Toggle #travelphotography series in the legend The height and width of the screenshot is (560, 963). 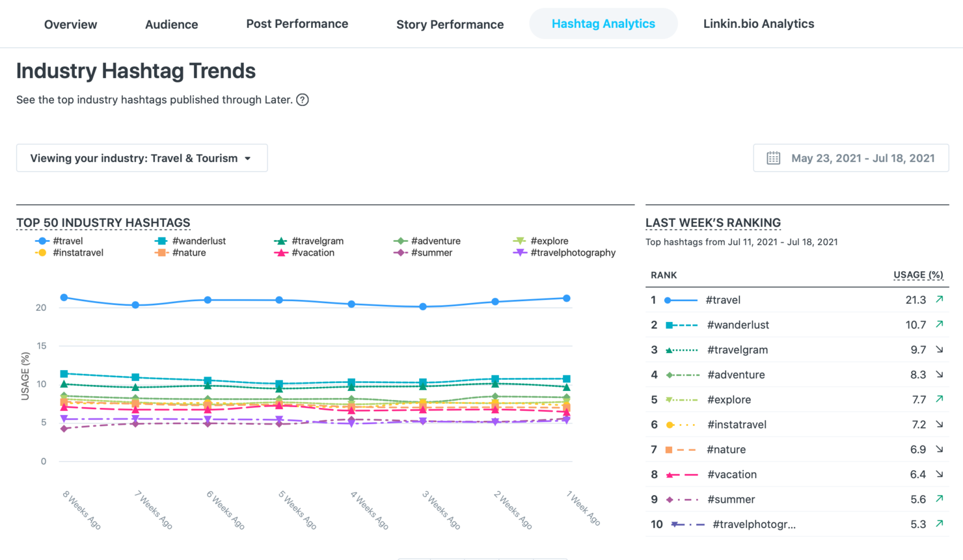(x=564, y=252)
